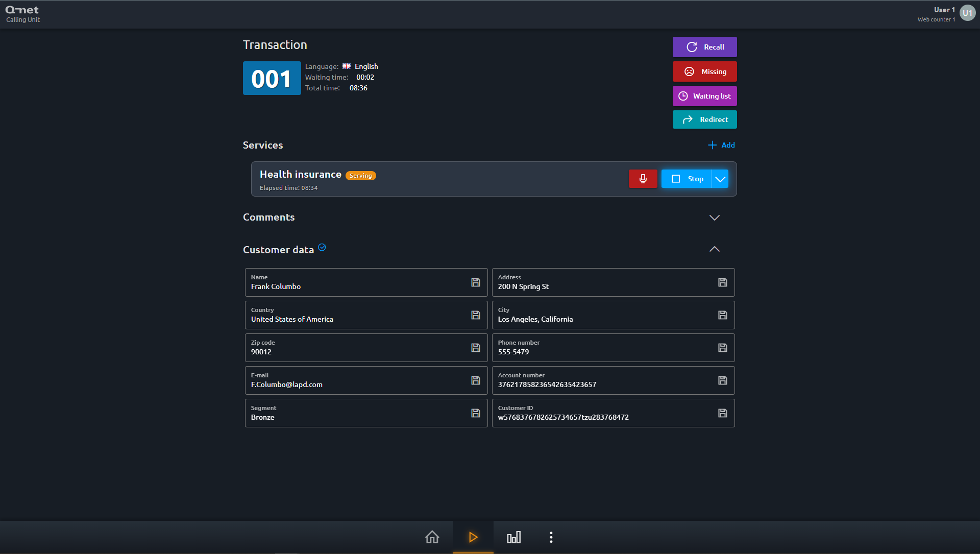Viewport: 980px width, 554px height.
Task: Save the E-mail field with its disk icon
Action: tap(476, 380)
